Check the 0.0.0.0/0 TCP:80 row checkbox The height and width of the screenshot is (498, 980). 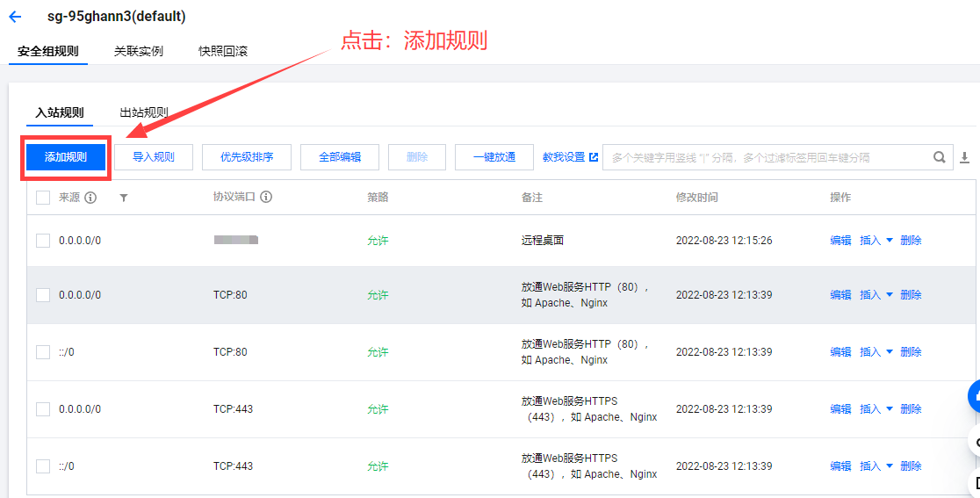click(x=42, y=295)
